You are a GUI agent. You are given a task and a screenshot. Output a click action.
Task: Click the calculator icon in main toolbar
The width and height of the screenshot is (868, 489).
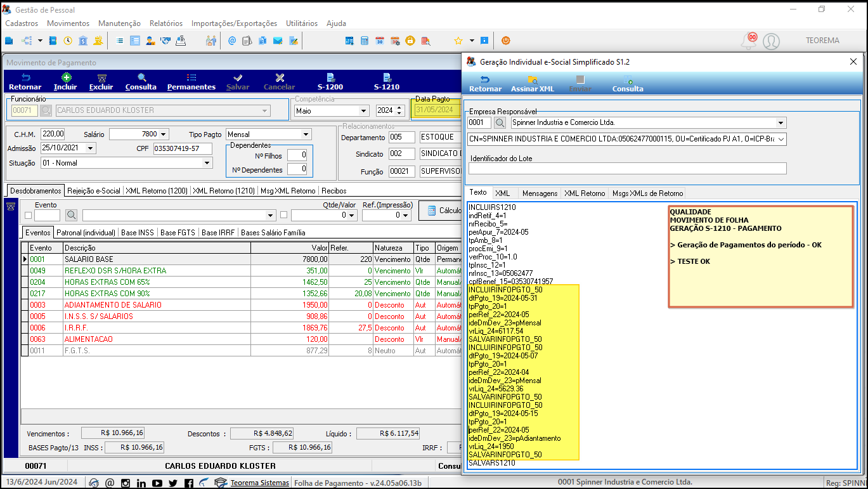(x=365, y=41)
